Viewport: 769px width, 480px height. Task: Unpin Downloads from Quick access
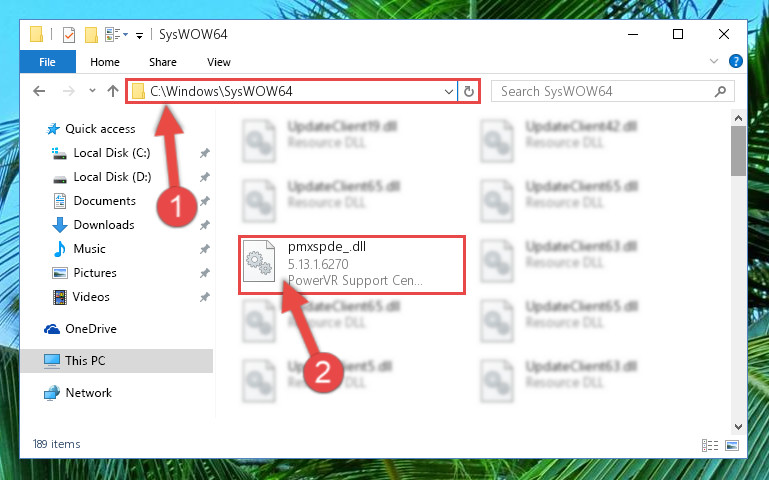(205, 225)
